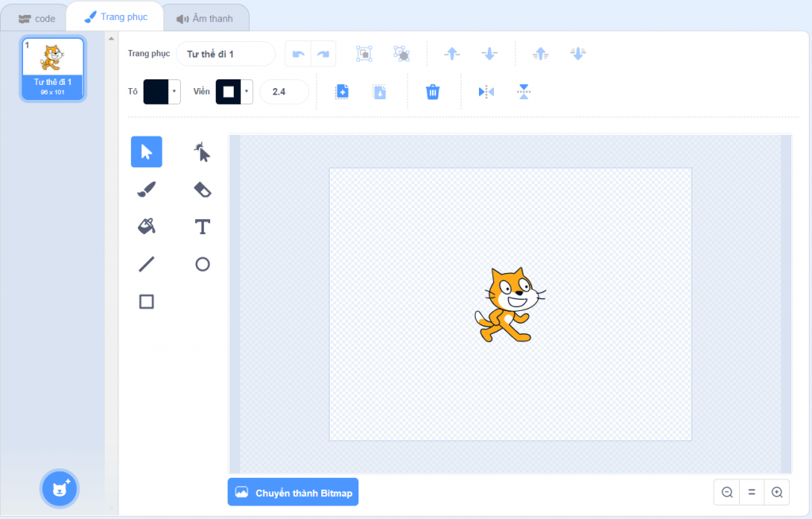Delete selection with trash icon

(x=433, y=92)
